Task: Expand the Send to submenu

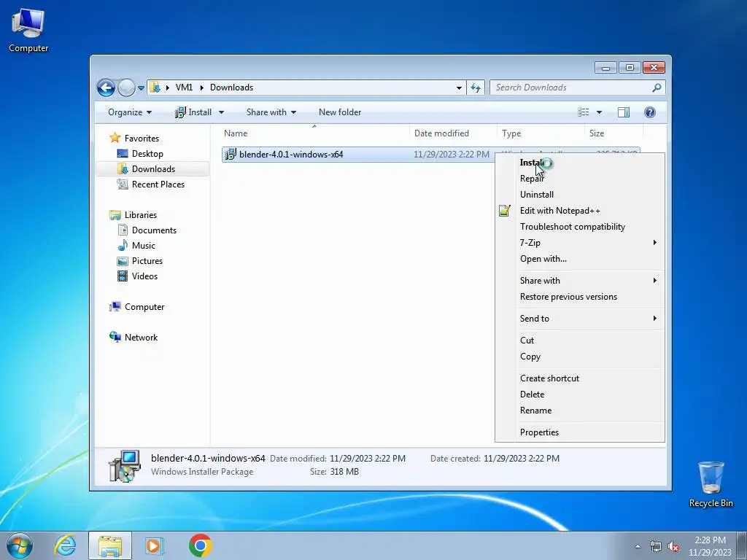Action: pyautogui.click(x=580, y=319)
